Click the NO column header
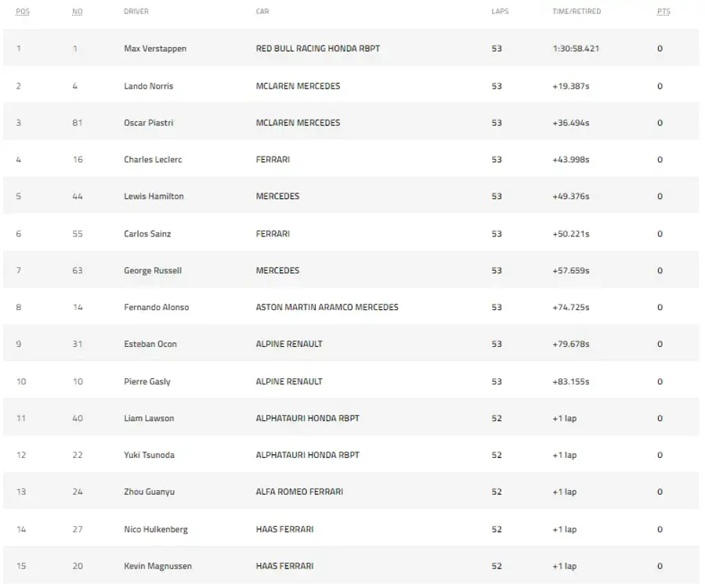 click(x=77, y=11)
